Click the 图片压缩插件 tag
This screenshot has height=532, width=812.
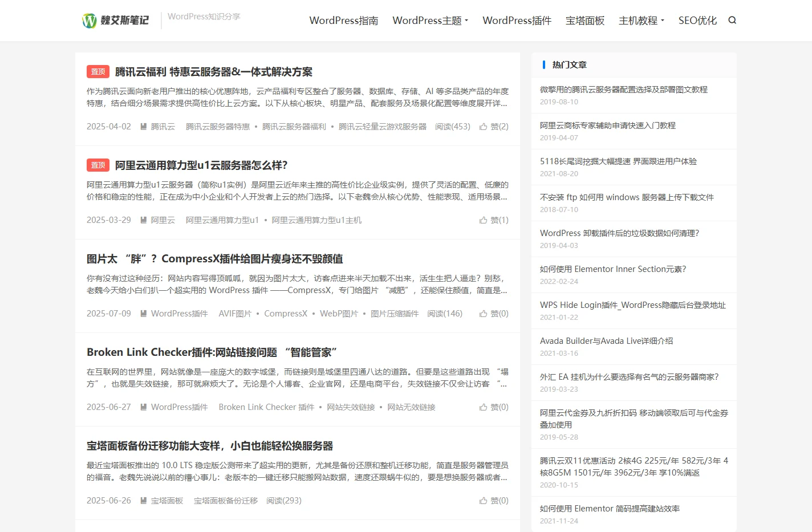pos(395,314)
